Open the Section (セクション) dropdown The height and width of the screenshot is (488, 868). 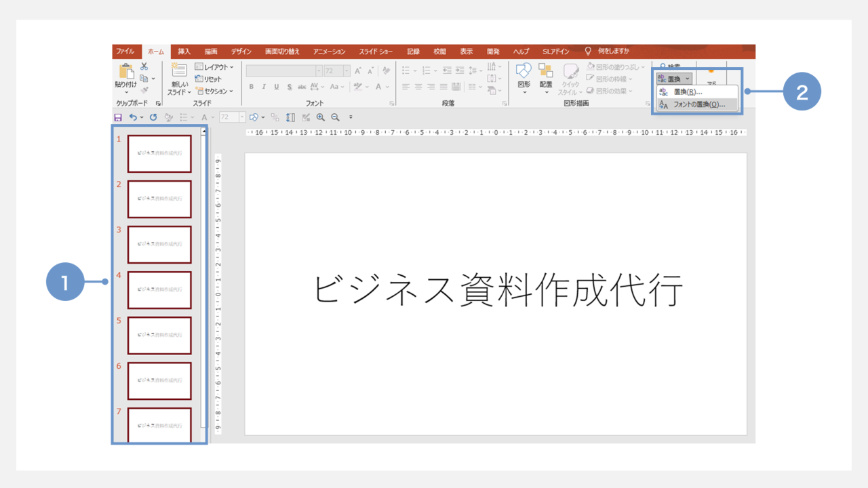[x=214, y=91]
